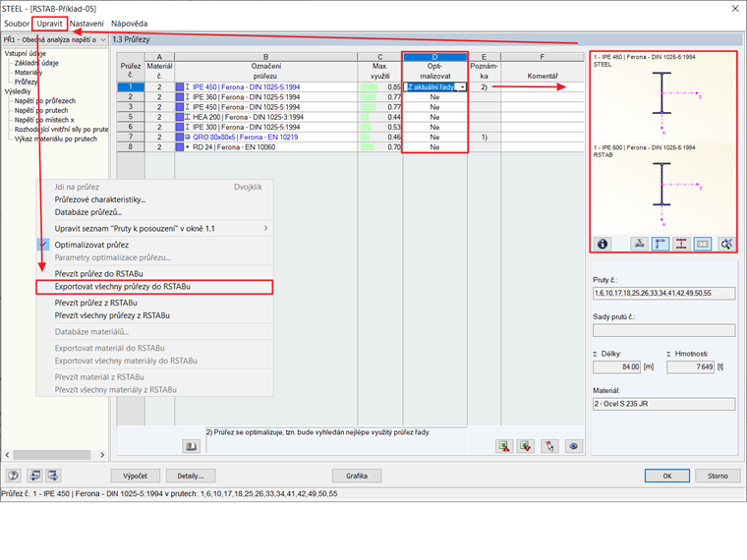This screenshot has width=747, height=560.
Task: Click the Excel import icon with arrow
Action: click(x=526, y=446)
